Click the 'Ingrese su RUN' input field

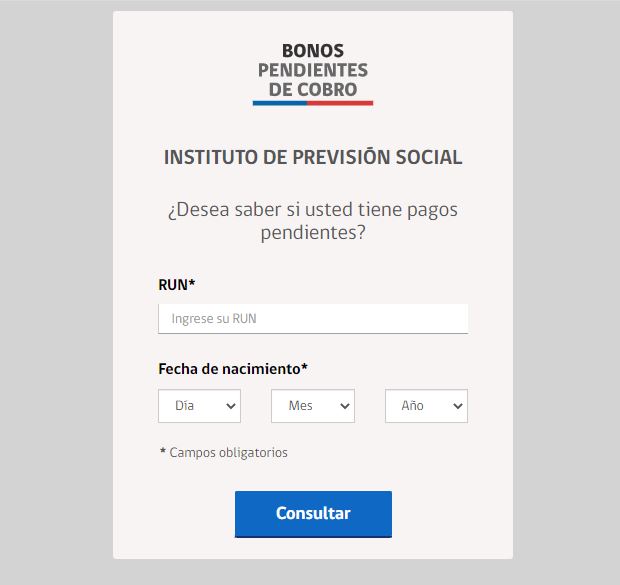(x=313, y=318)
